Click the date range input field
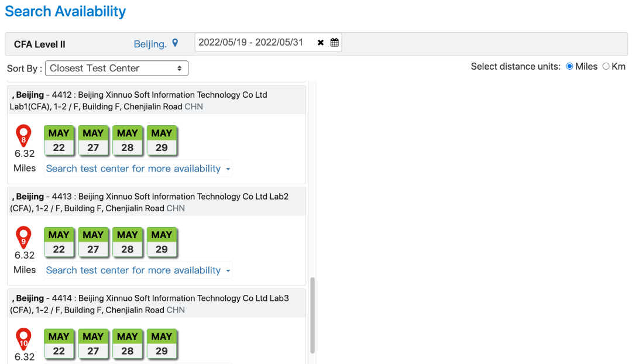The height and width of the screenshot is (364, 632). (x=254, y=43)
